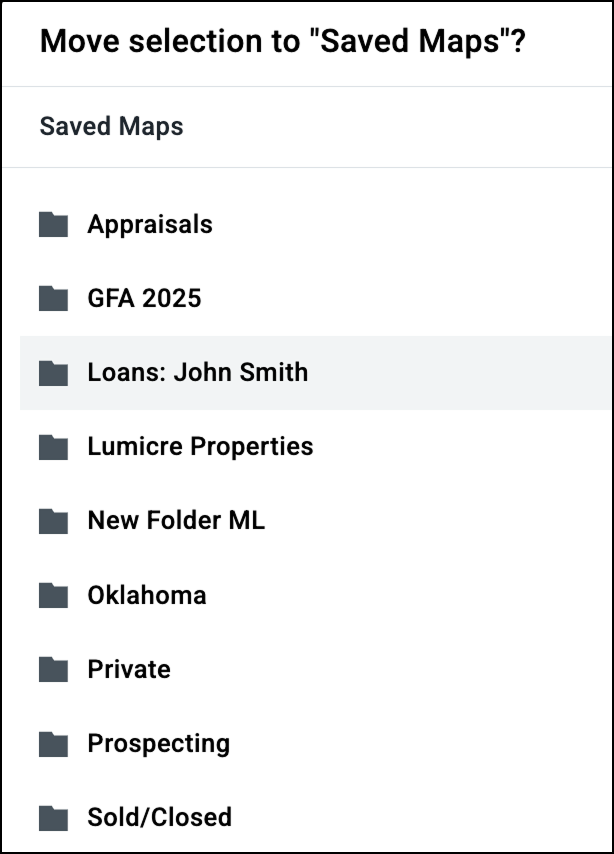The image size is (614, 854).
Task: Click the folder icon next to Oklahoma
Action: point(53,595)
